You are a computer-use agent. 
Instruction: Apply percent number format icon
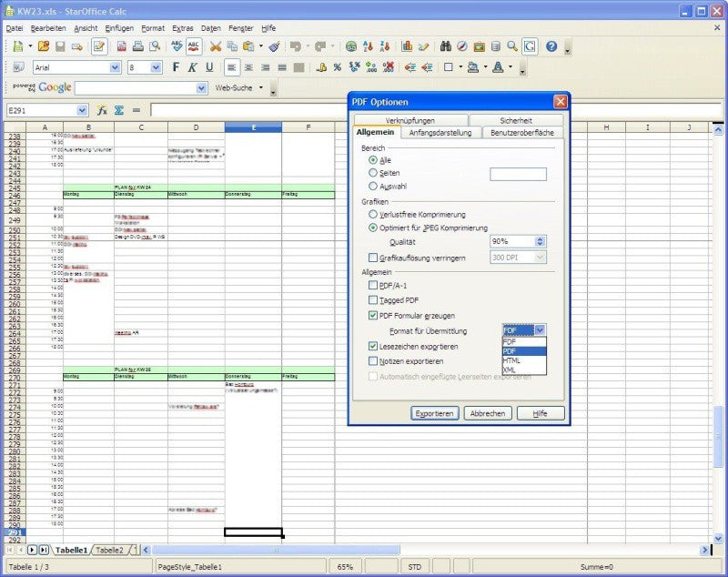click(x=338, y=67)
